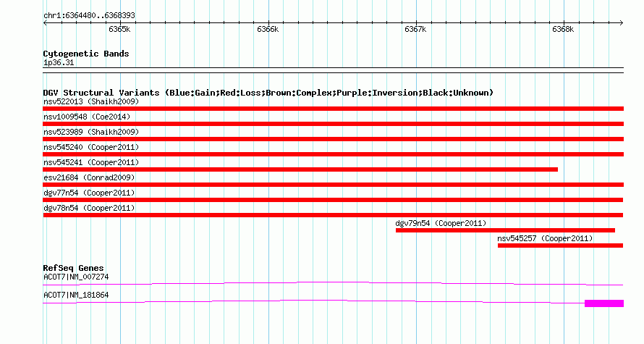Click the 6365k ruler mark
The height and width of the screenshot is (344, 644).
[x=119, y=29]
